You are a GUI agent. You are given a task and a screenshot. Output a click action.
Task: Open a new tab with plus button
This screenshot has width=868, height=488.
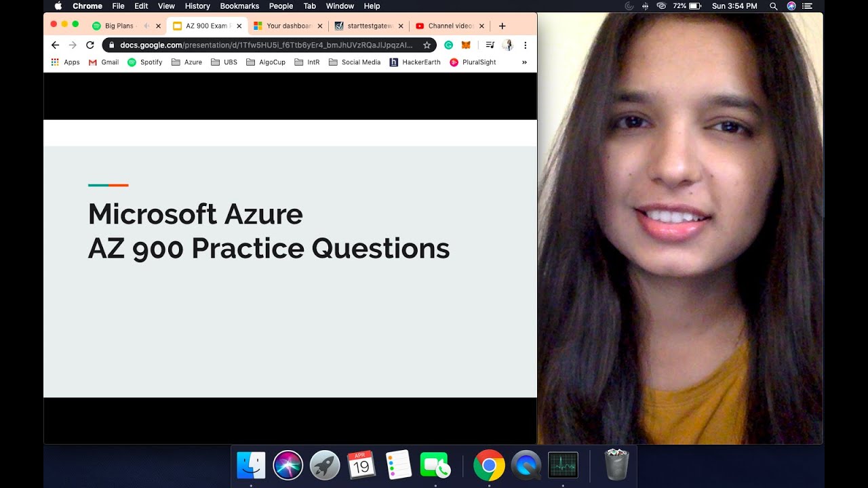(x=502, y=26)
